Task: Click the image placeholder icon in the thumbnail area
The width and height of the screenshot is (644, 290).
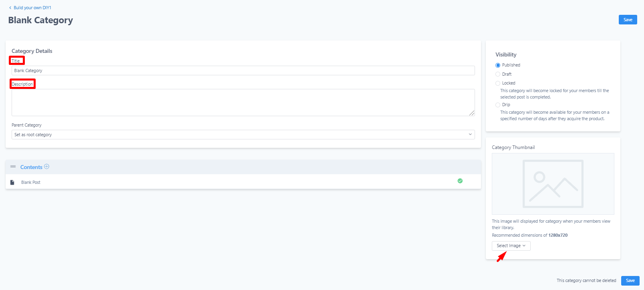Action: [553, 184]
